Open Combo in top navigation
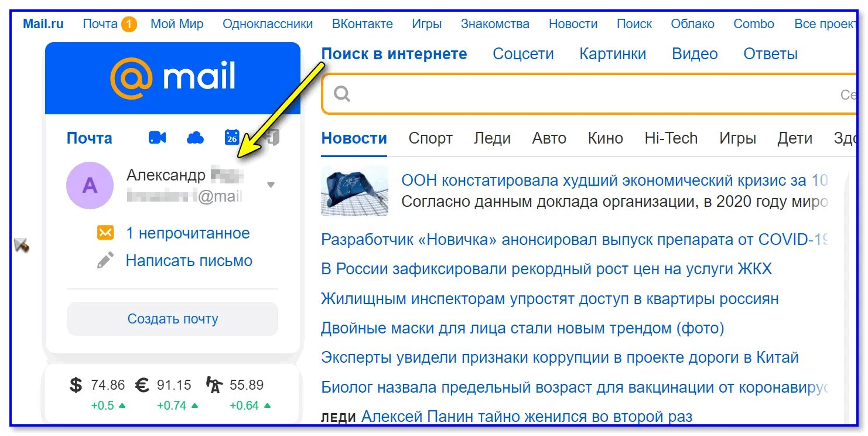Image resolution: width=868 pixels, height=436 pixels. [x=754, y=24]
